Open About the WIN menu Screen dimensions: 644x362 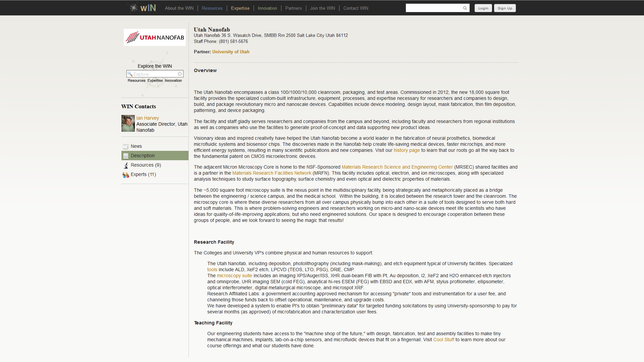[179, 8]
